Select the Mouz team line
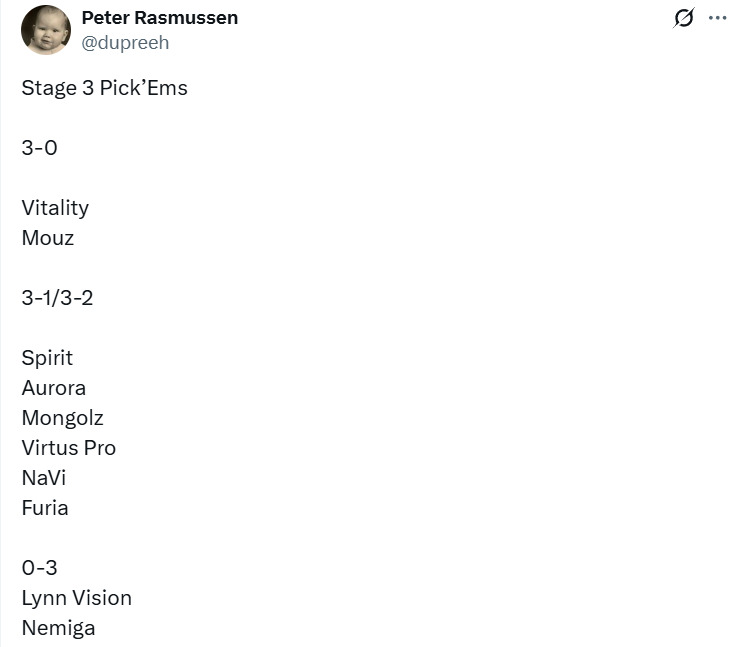This screenshot has width=748, height=647. (48, 238)
